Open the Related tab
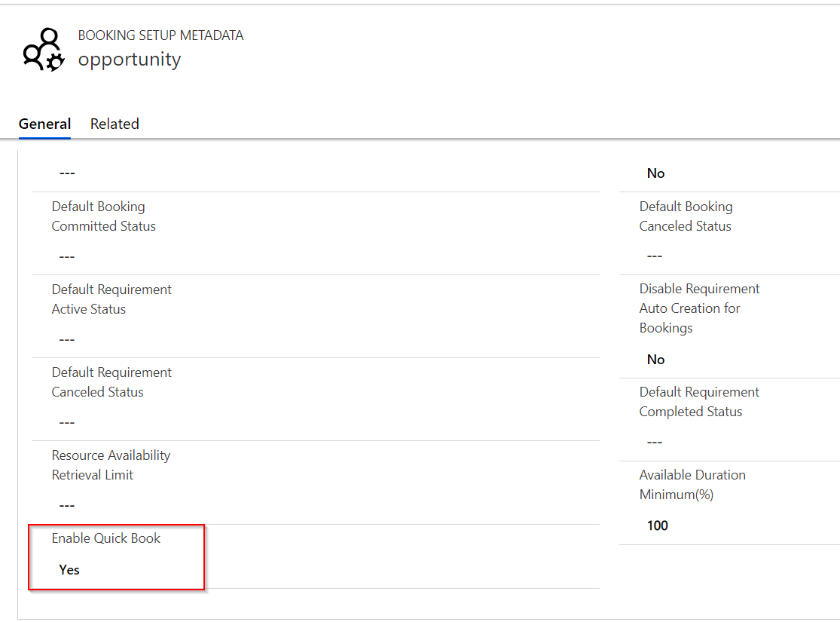840x622 pixels. tap(115, 124)
